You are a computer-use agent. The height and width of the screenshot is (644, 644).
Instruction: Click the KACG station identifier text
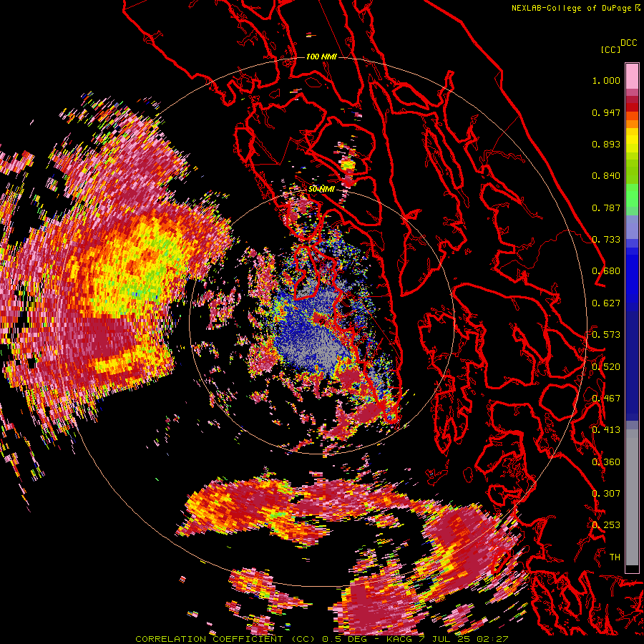click(399, 639)
